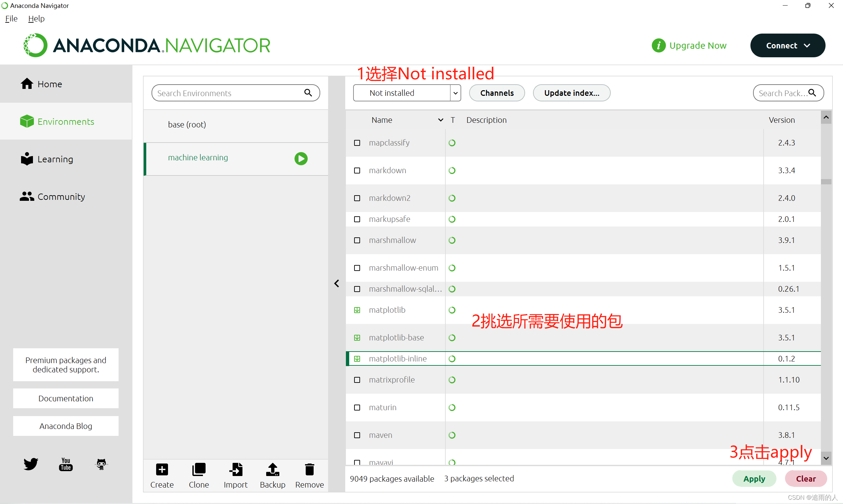Click the Backup environment icon
Image resolution: width=843 pixels, height=504 pixels.
point(272,470)
